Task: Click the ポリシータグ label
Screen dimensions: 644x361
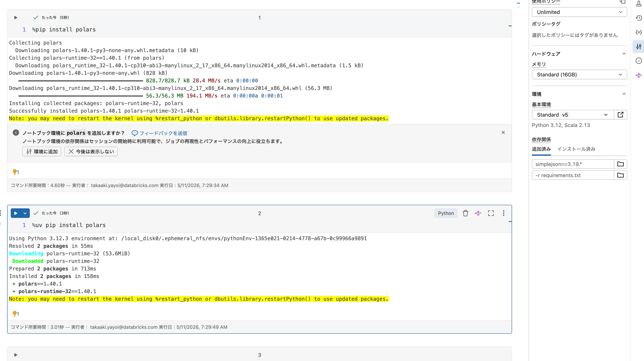Action: 546,24
